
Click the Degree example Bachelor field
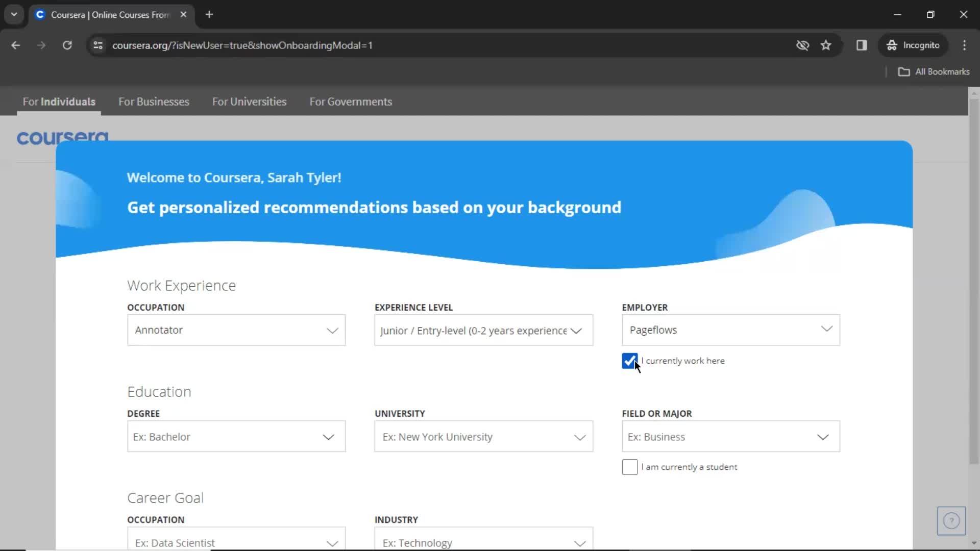tap(236, 436)
